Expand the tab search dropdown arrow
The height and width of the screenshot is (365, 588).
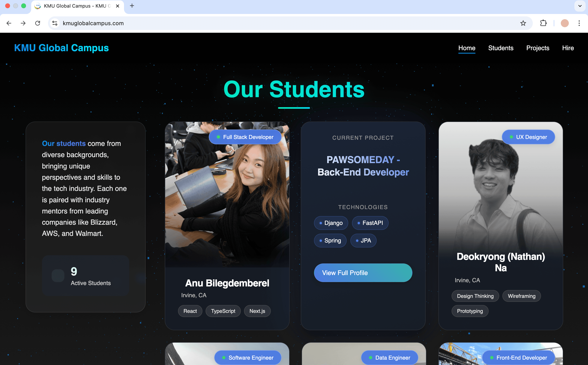pyautogui.click(x=580, y=6)
